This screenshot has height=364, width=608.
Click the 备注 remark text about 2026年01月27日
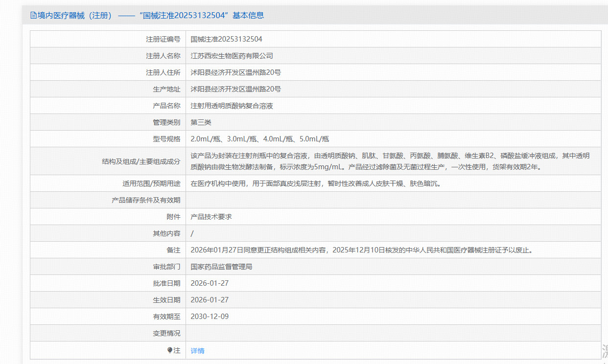coord(361,250)
